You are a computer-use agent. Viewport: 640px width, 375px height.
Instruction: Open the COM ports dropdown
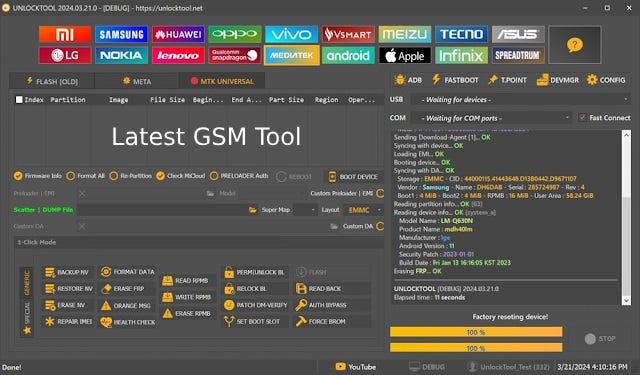(x=491, y=118)
